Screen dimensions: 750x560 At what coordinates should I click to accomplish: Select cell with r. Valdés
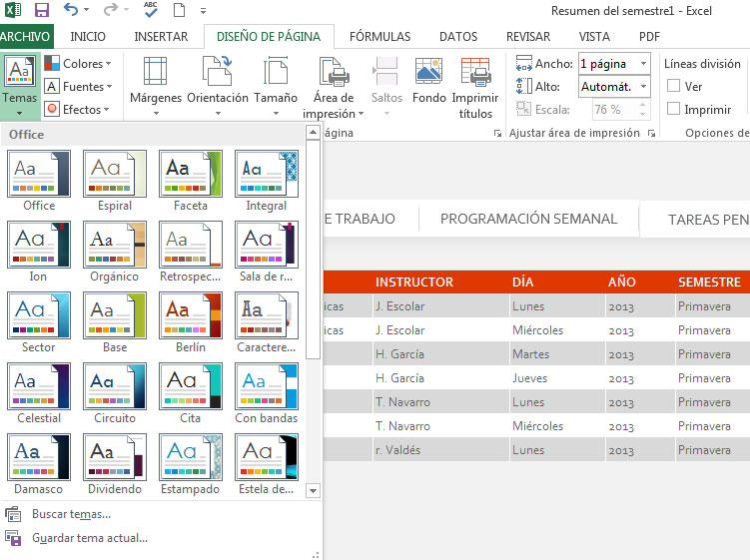[441, 449]
